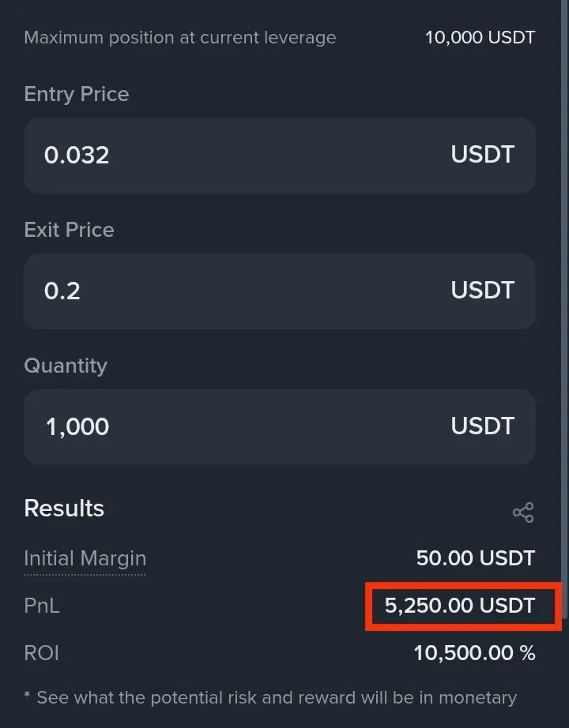Screen dimensions: 569x728
Task: Click the Entry Price label
Action: [x=77, y=94]
